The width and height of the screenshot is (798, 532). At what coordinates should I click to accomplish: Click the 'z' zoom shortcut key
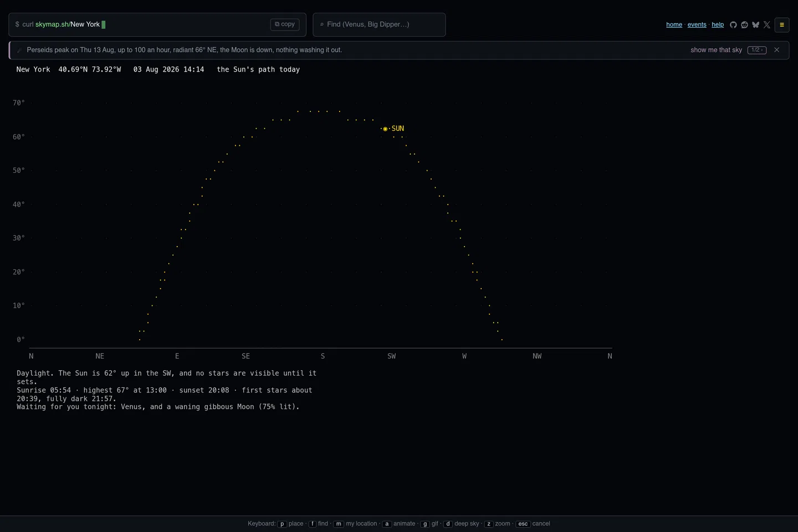[x=489, y=524]
